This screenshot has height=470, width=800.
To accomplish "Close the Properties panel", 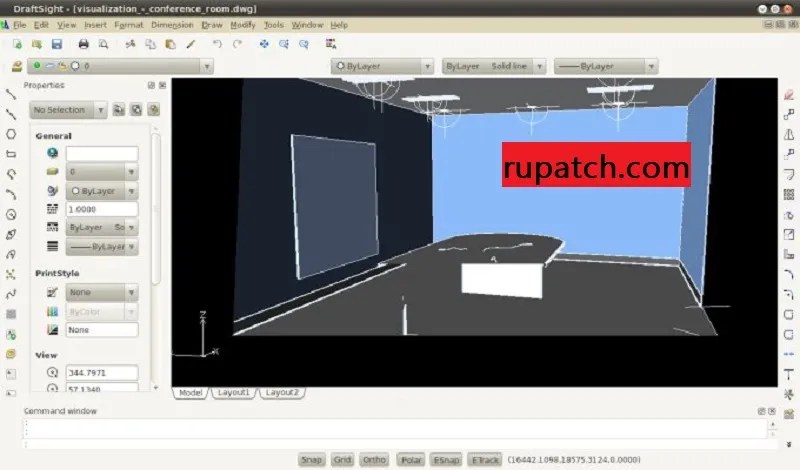I will tap(162, 85).
